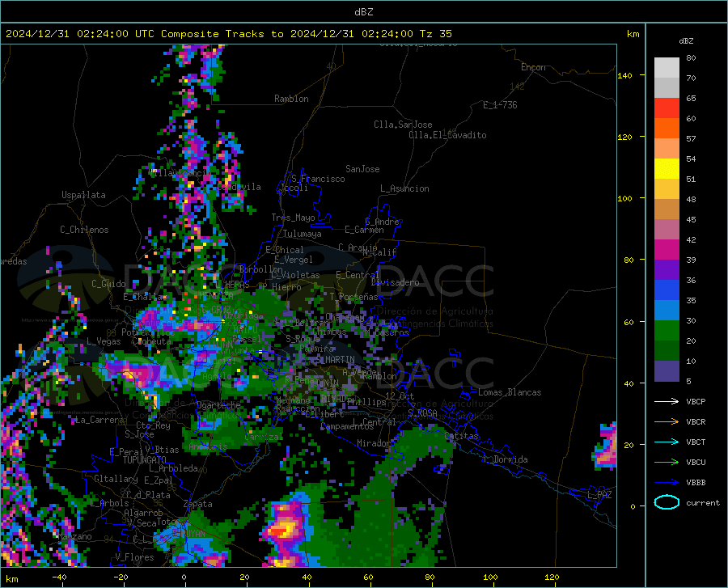Pick the light orange 57-54 dBZ swatch

click(667, 149)
